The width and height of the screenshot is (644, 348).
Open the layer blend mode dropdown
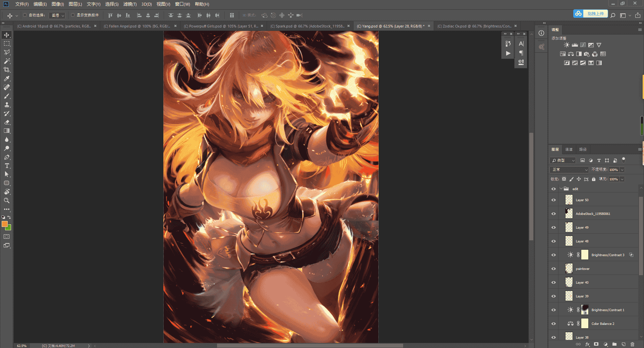click(569, 170)
